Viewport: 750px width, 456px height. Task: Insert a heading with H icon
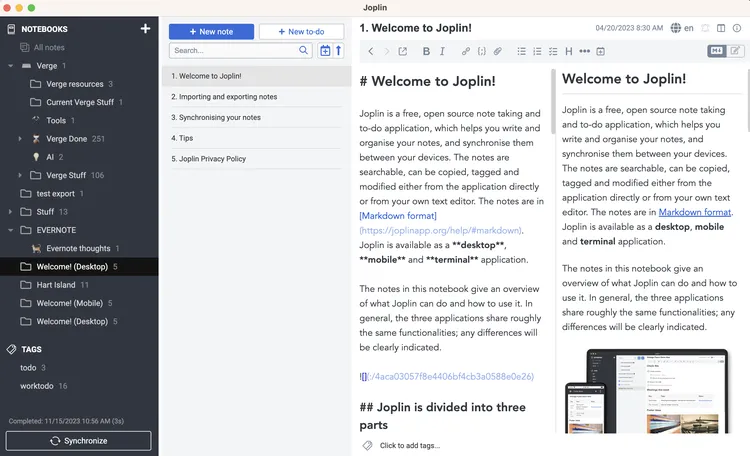[x=569, y=51]
